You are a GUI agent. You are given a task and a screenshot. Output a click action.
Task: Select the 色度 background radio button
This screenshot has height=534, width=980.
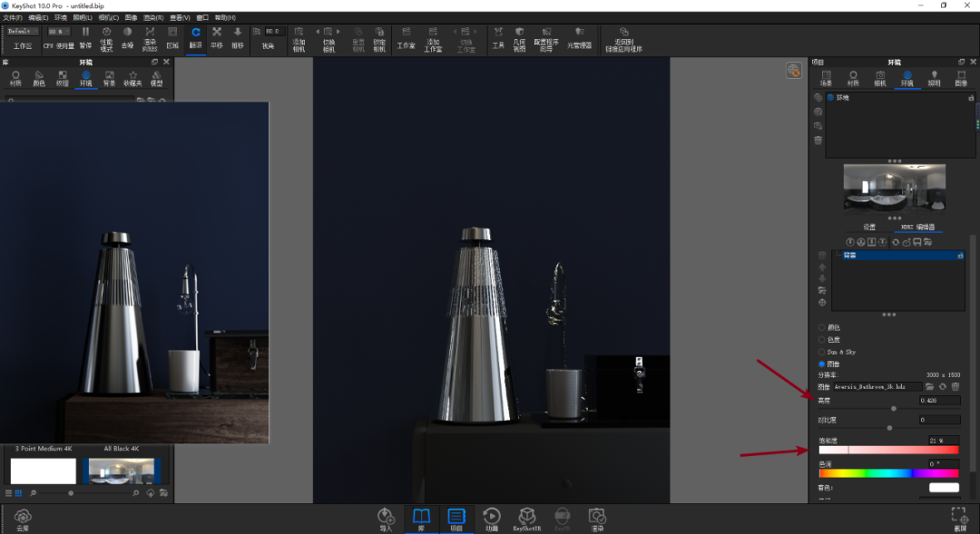(x=822, y=340)
